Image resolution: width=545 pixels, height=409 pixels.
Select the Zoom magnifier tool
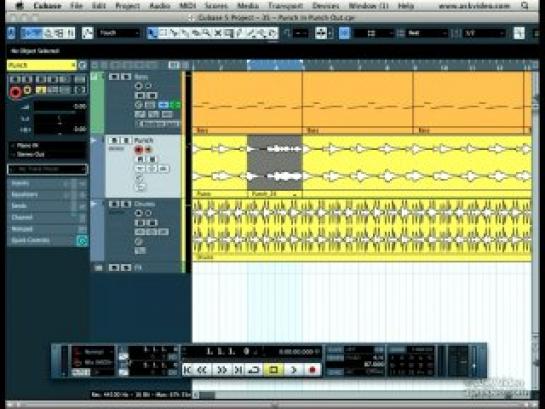click(x=206, y=33)
